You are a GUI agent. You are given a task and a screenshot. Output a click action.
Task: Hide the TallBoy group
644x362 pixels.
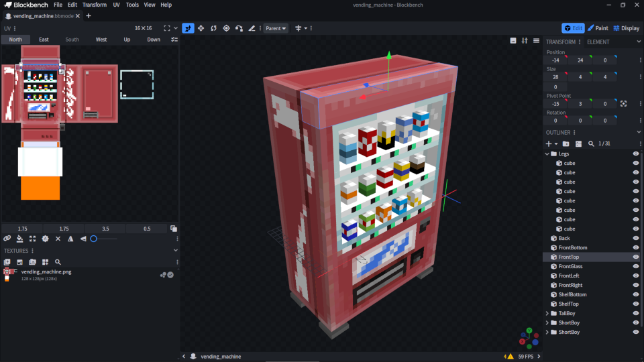[636, 313]
